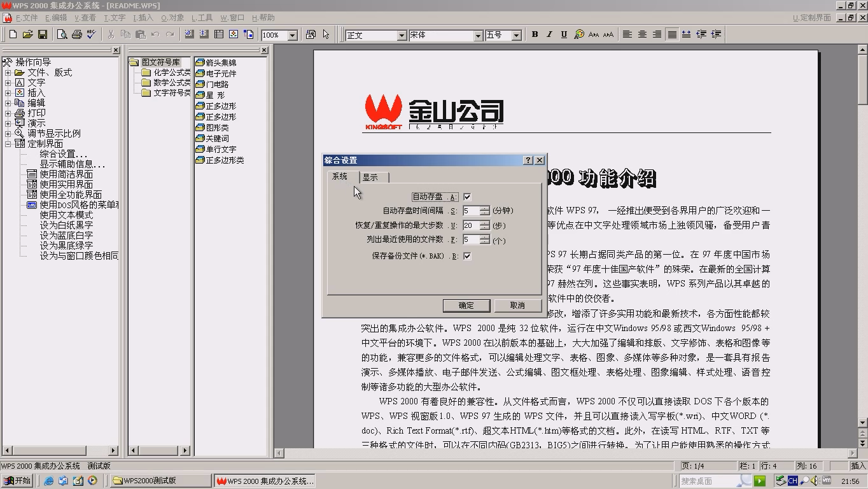Open the 正文 style dropdown
This screenshot has width=868, height=489.
click(x=402, y=36)
